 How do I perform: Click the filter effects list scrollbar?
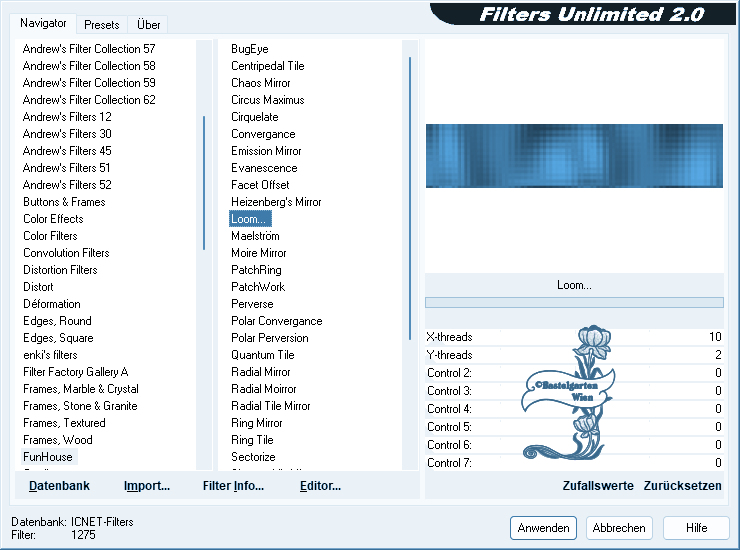coord(410,198)
